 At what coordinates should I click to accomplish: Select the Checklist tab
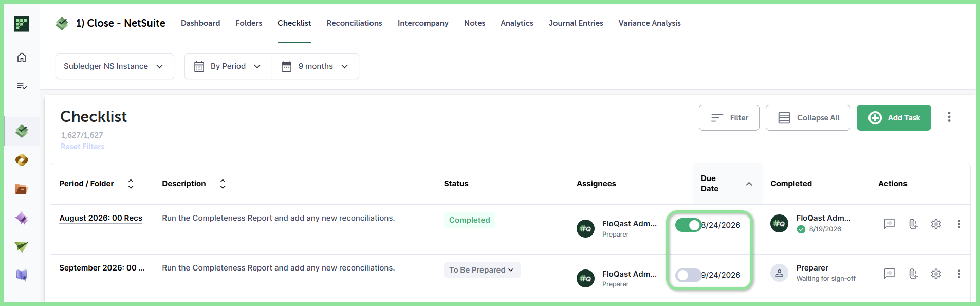tap(294, 23)
